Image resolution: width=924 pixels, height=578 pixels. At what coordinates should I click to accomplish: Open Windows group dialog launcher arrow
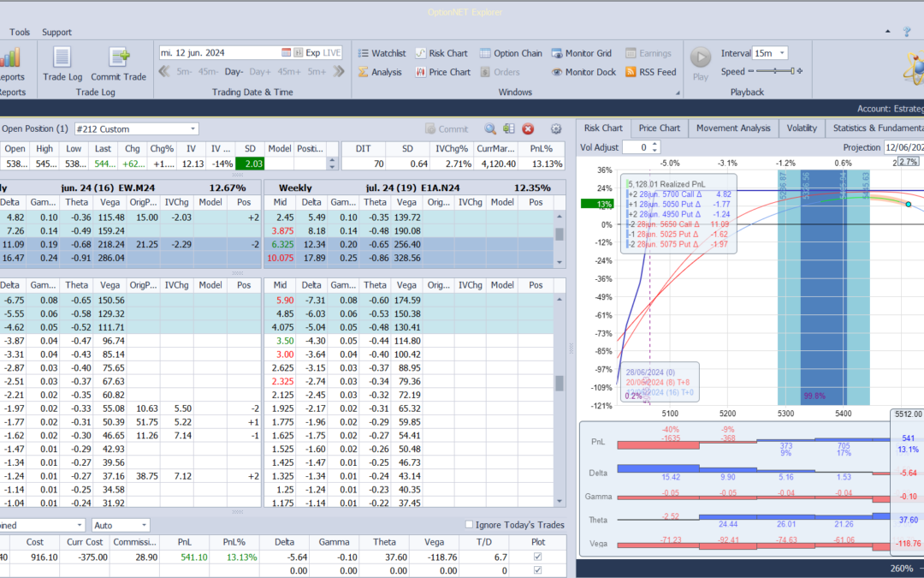click(677, 92)
